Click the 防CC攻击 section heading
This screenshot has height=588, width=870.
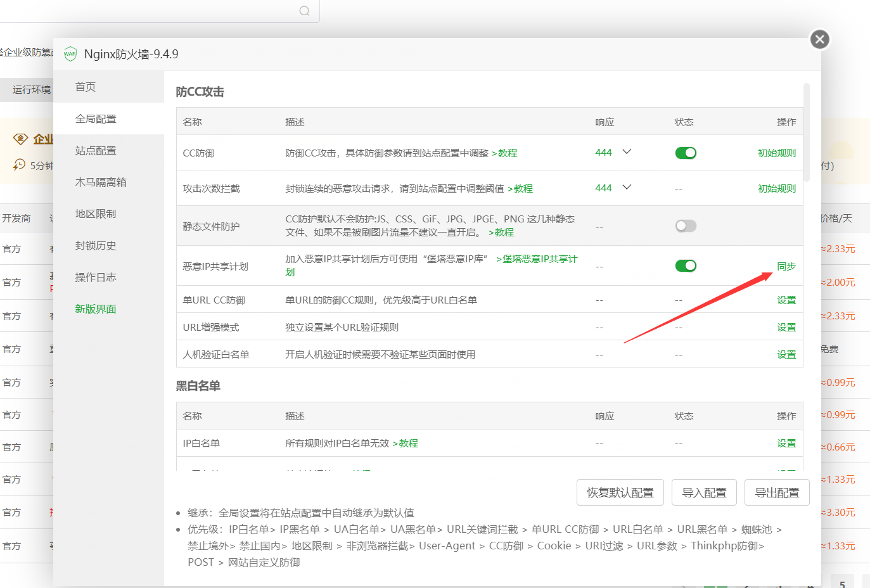tap(200, 92)
